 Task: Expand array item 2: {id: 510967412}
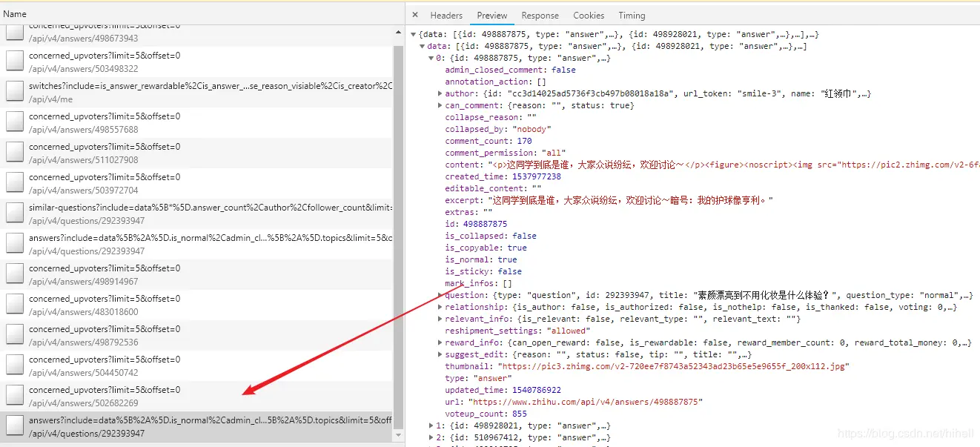[431, 437]
